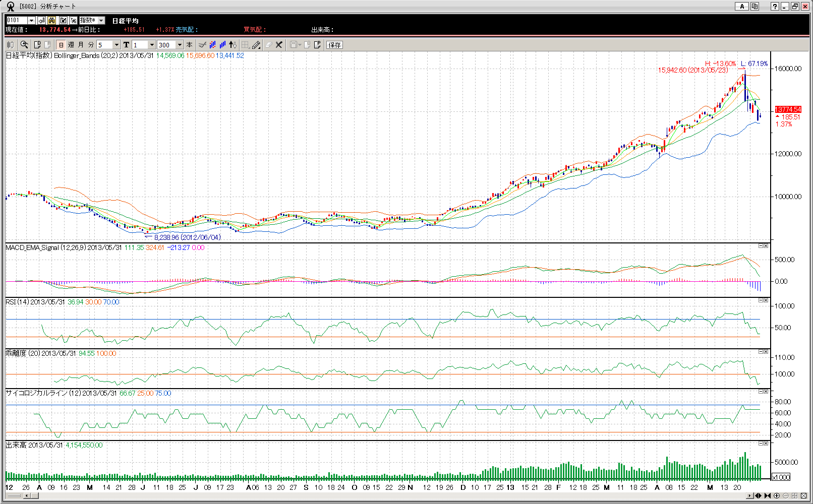The image size is (813, 504).
Task: Widen chart with the expand arrows icon
Action: 758,496
